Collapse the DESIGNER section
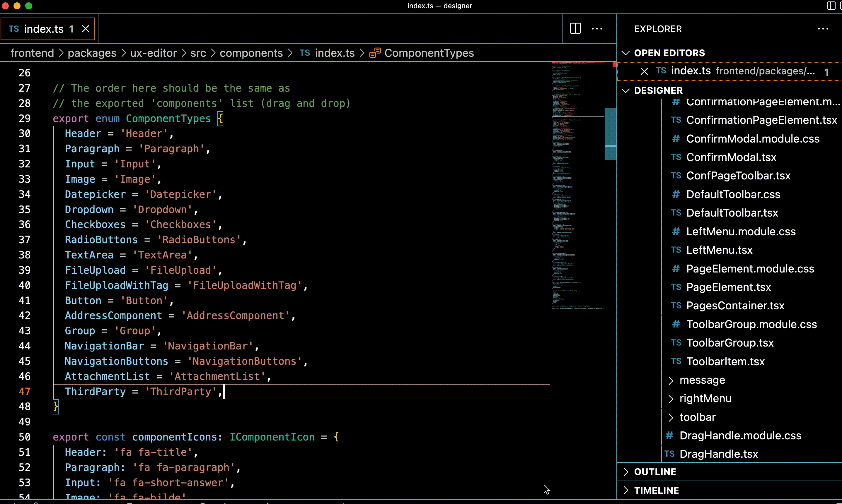The image size is (842, 504). coord(625,90)
